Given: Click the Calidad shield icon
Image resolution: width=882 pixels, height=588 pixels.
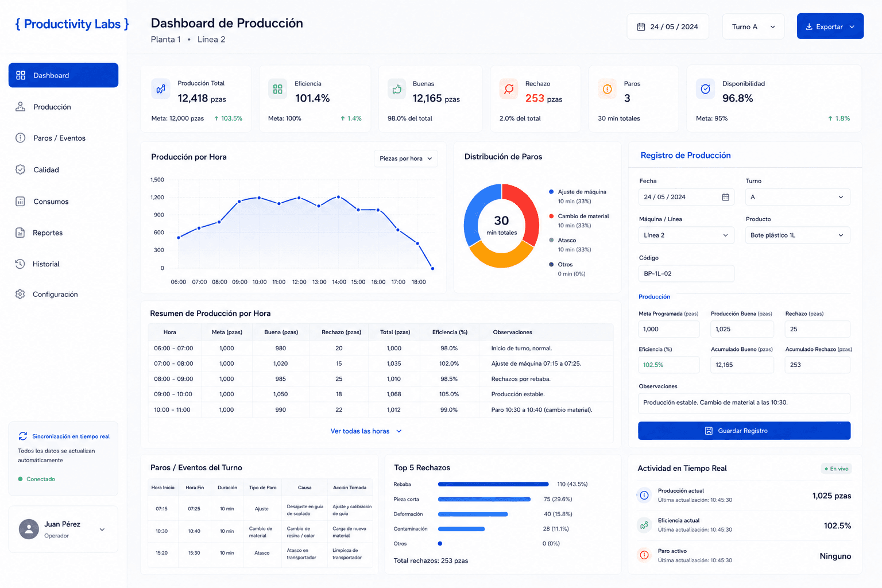Looking at the screenshot, I should [20, 169].
